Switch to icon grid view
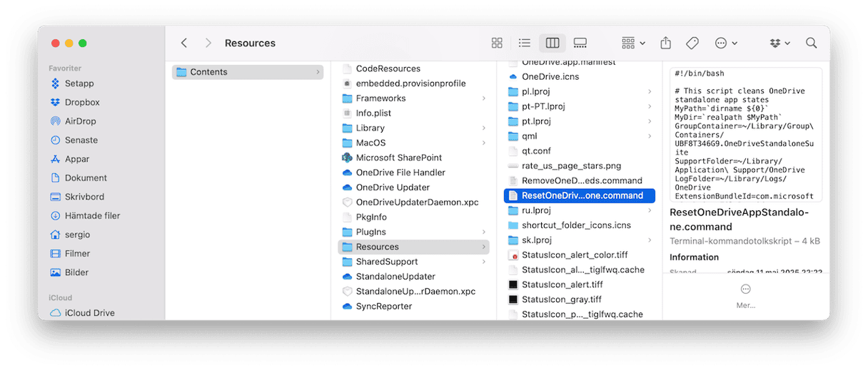The image size is (868, 370). tap(497, 43)
